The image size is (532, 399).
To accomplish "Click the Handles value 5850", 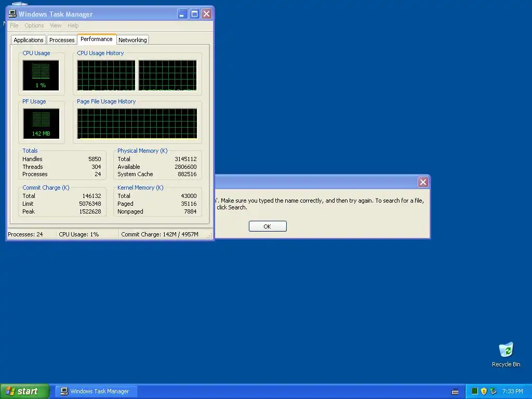I will [95, 159].
